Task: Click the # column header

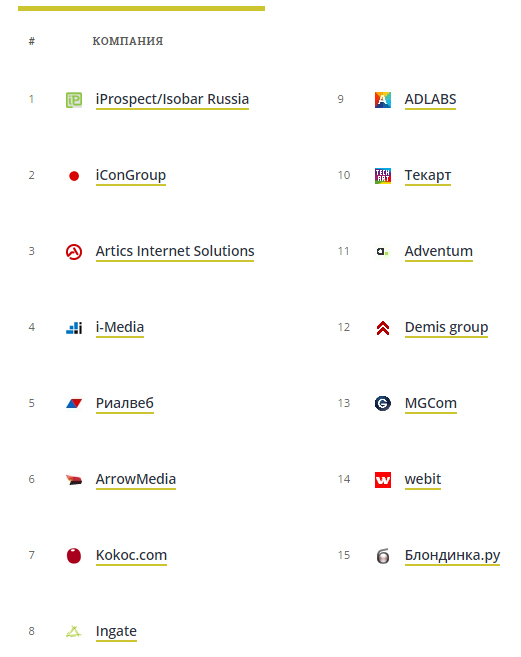Action: click(x=32, y=41)
